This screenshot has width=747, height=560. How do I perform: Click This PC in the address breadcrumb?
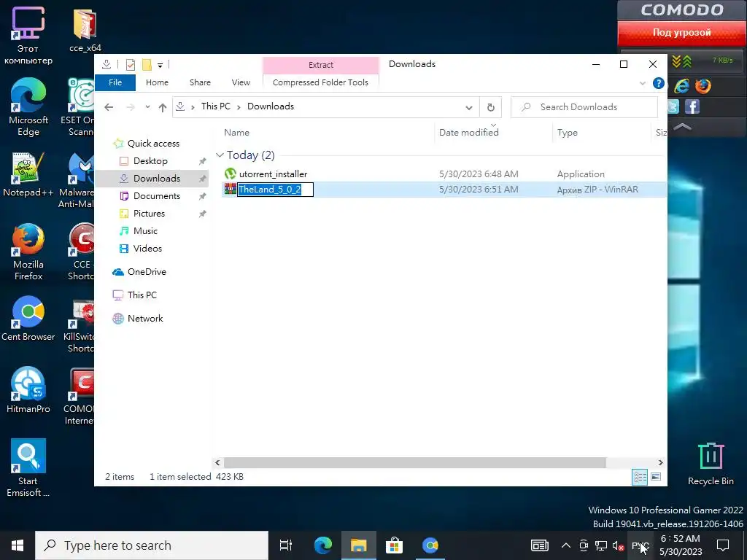tap(216, 106)
